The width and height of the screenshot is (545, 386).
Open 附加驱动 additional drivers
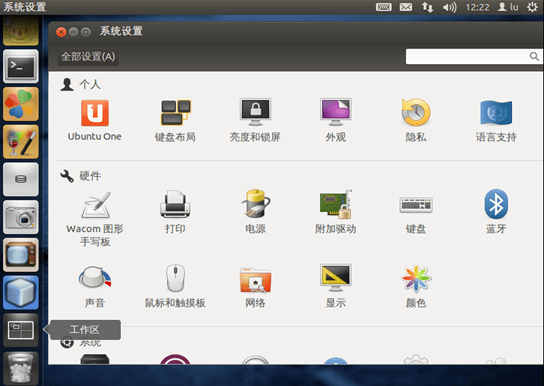pos(335,212)
